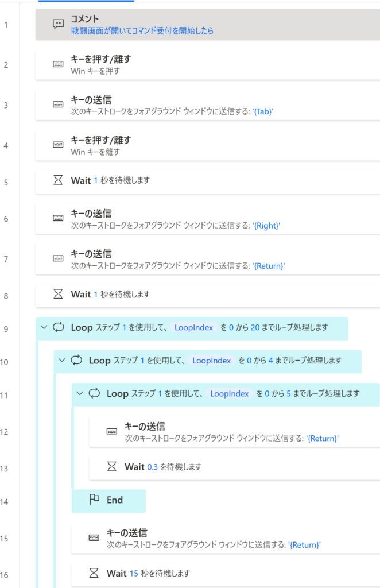Click the '{Return}' value in step 7
This screenshot has width=380, height=588.
(268, 266)
